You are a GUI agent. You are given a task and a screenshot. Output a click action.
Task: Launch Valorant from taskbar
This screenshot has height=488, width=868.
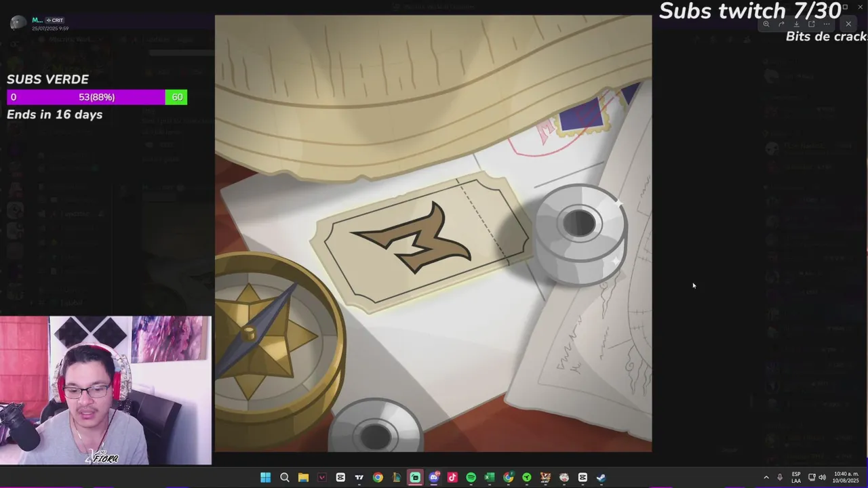[322, 478]
